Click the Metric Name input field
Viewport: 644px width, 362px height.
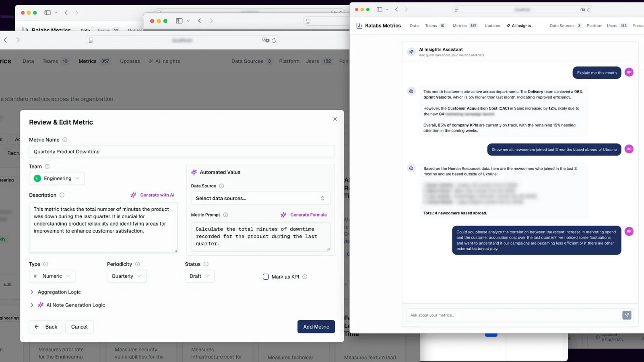pos(182,152)
